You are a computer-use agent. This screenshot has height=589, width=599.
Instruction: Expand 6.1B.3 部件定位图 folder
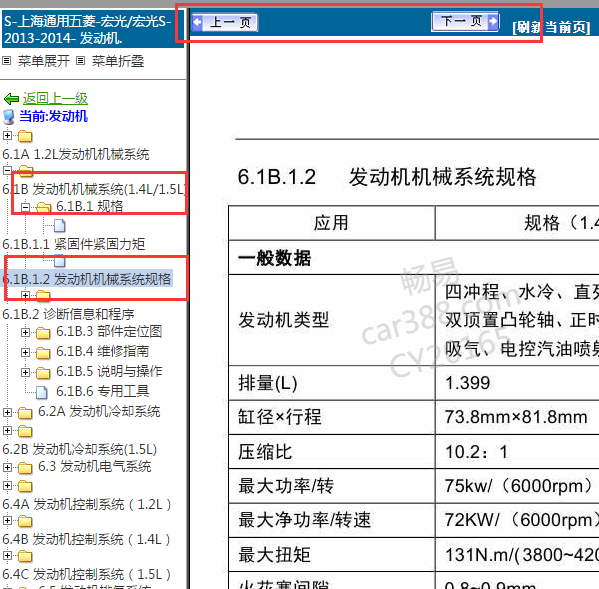tap(25, 332)
